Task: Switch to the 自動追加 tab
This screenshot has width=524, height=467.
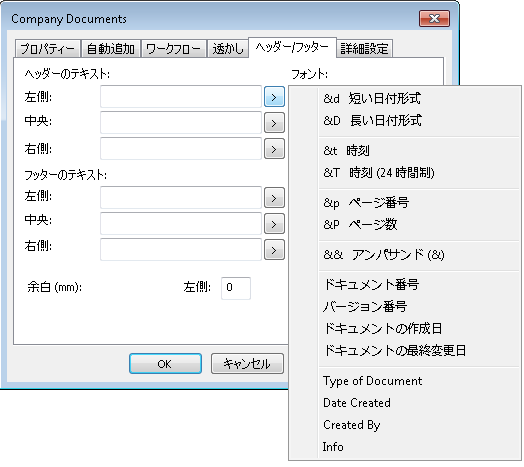Action: tap(111, 49)
